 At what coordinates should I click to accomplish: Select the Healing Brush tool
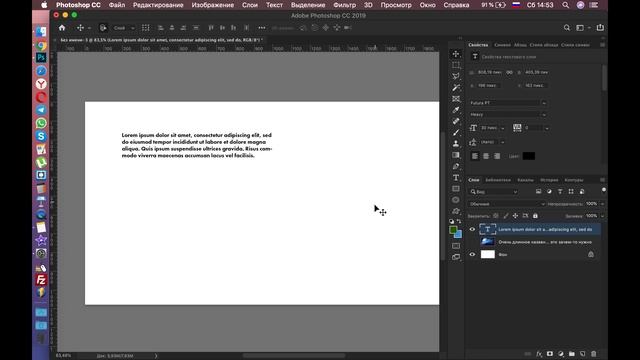point(456,121)
